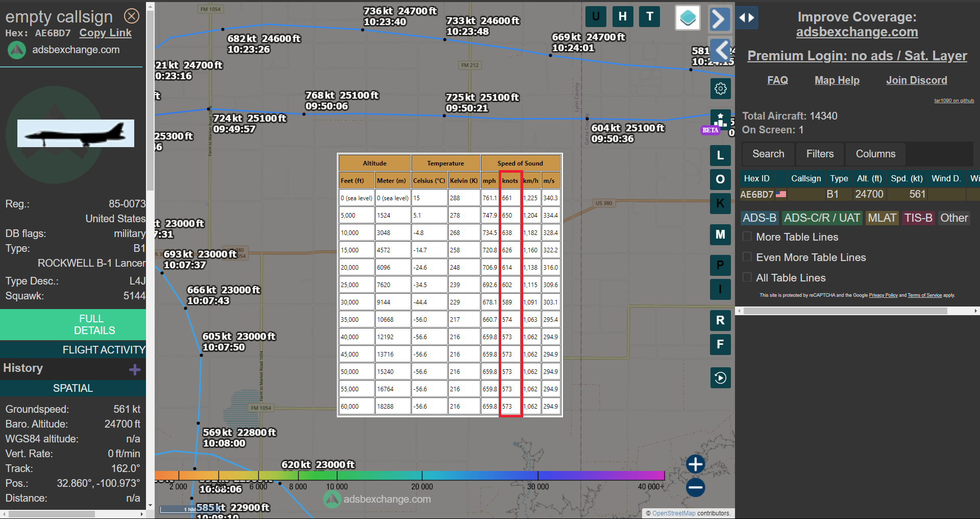Open the map layer selector
The width and height of the screenshot is (980, 519).
pyautogui.click(x=688, y=18)
